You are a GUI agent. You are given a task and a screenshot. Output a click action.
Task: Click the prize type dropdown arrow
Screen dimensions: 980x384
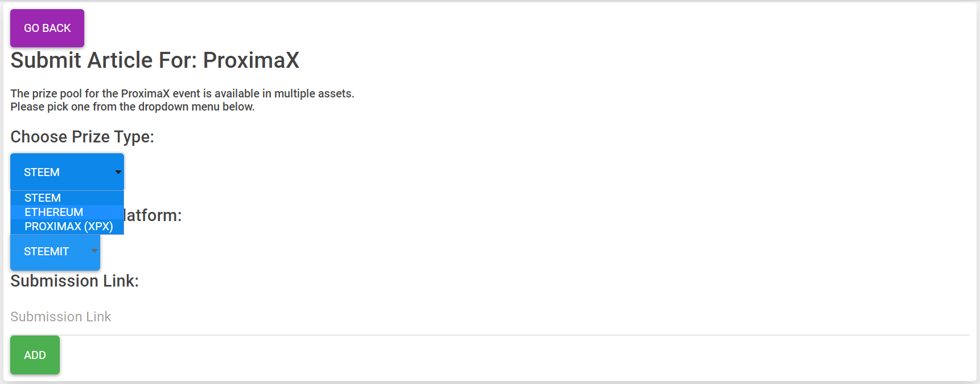(x=118, y=172)
